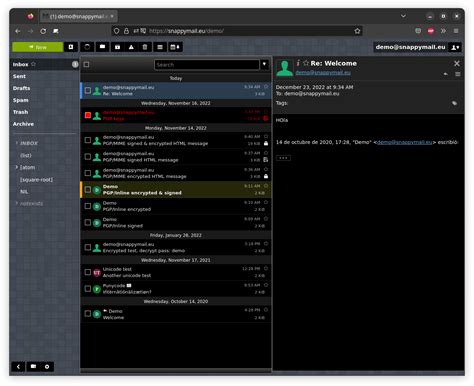Click the contacts icon at sidebar bottom
474x386 pixels.
coord(33,367)
